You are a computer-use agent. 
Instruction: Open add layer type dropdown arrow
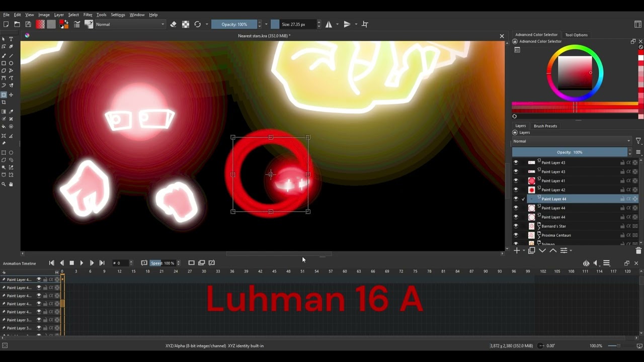point(524,250)
